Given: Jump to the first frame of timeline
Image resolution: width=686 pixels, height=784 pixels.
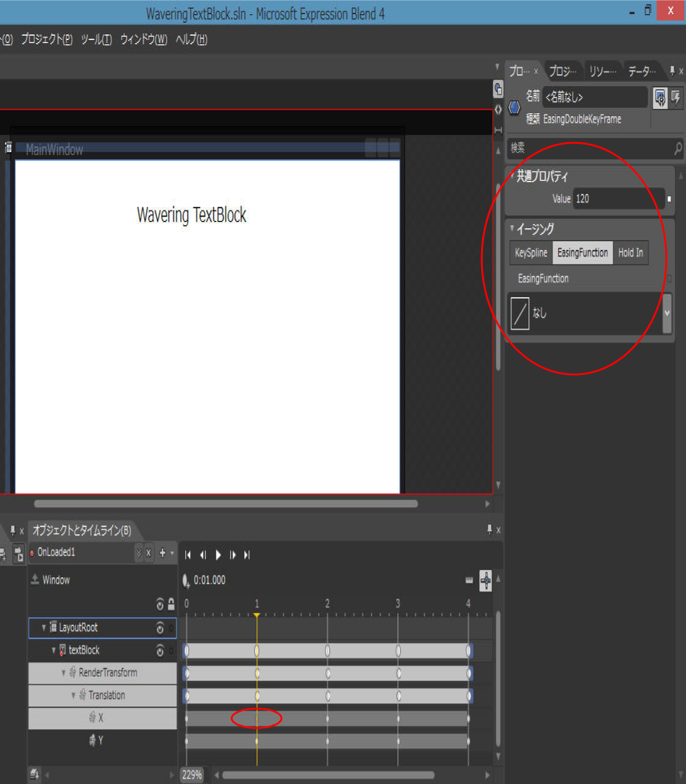Looking at the screenshot, I should pos(188,555).
